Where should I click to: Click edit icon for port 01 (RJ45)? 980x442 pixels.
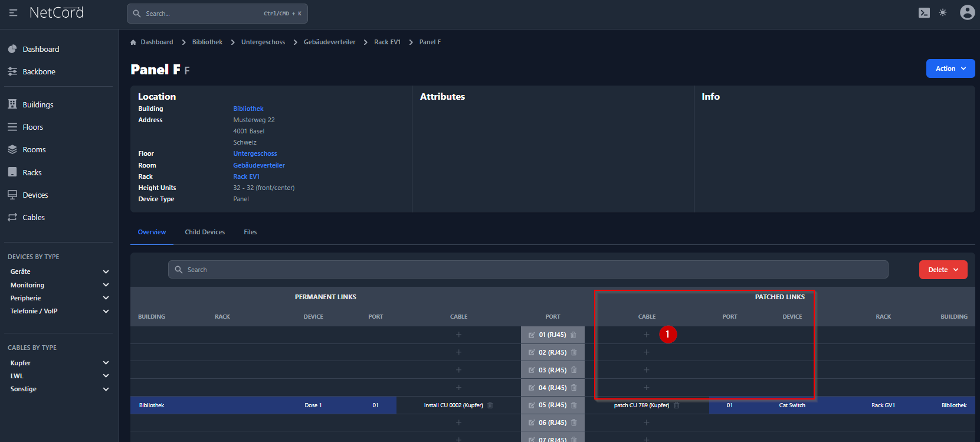click(532, 335)
